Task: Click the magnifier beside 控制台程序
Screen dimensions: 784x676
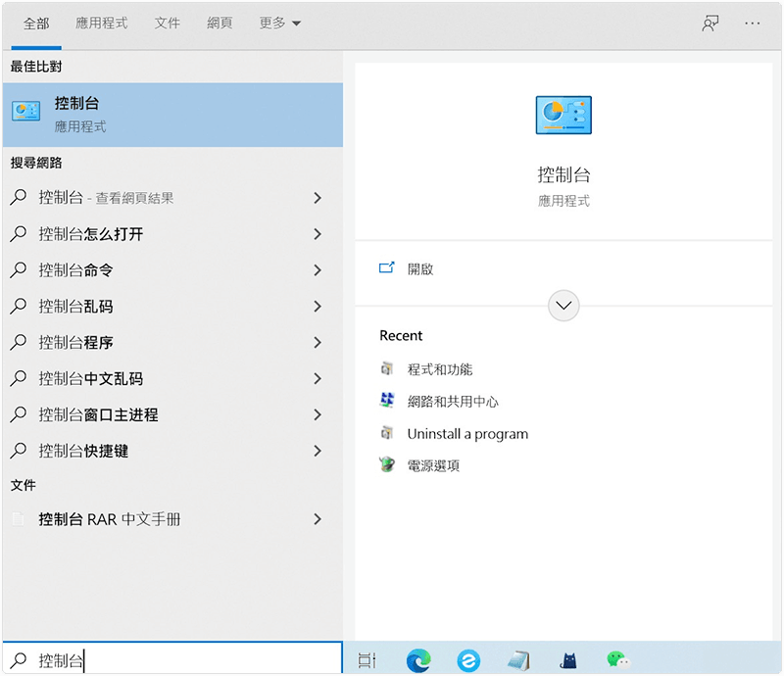Action: (x=19, y=342)
